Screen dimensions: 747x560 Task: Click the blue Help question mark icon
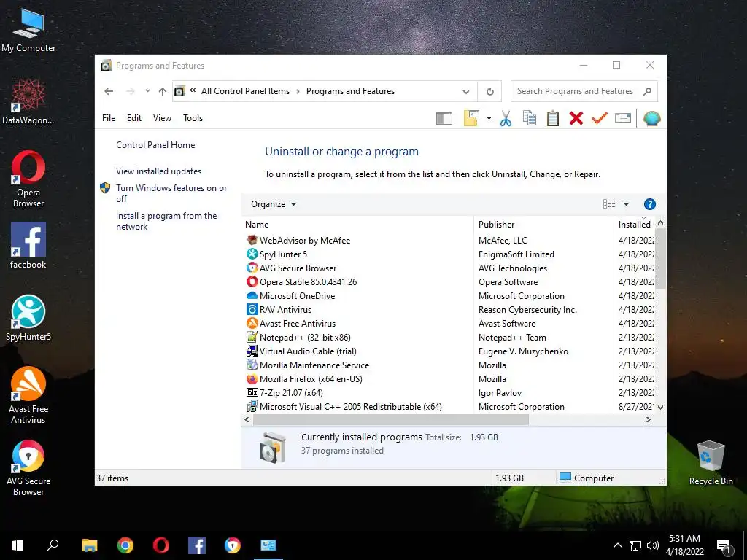(x=649, y=204)
